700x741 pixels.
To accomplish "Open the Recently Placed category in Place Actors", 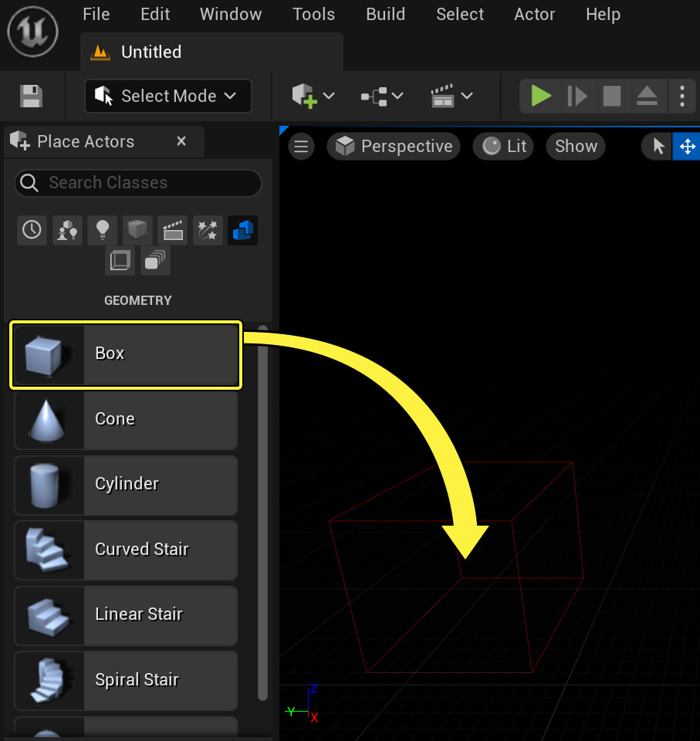I will tap(32, 230).
